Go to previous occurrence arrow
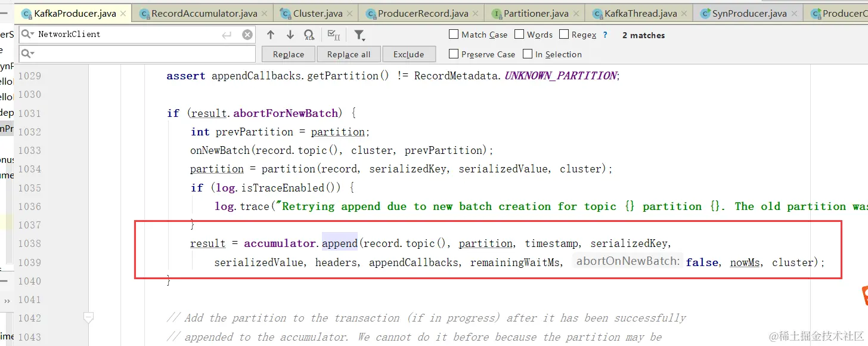 click(x=271, y=35)
